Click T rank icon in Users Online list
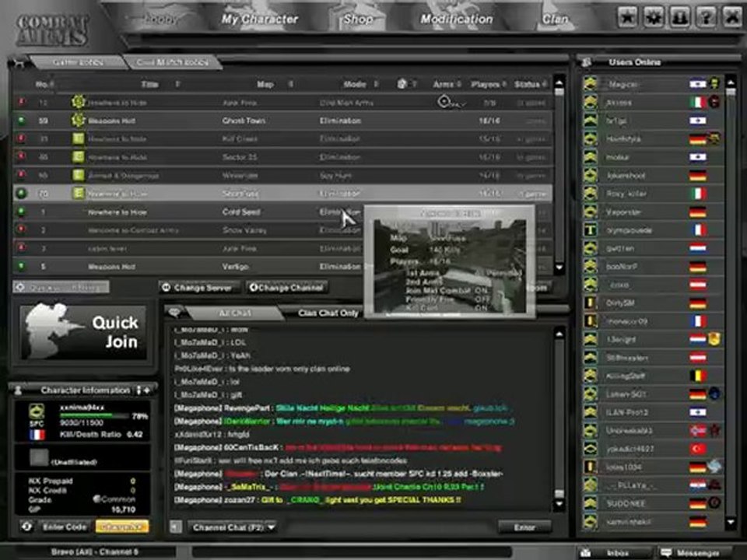Image resolution: width=747 pixels, height=560 pixels. pyautogui.click(x=591, y=230)
